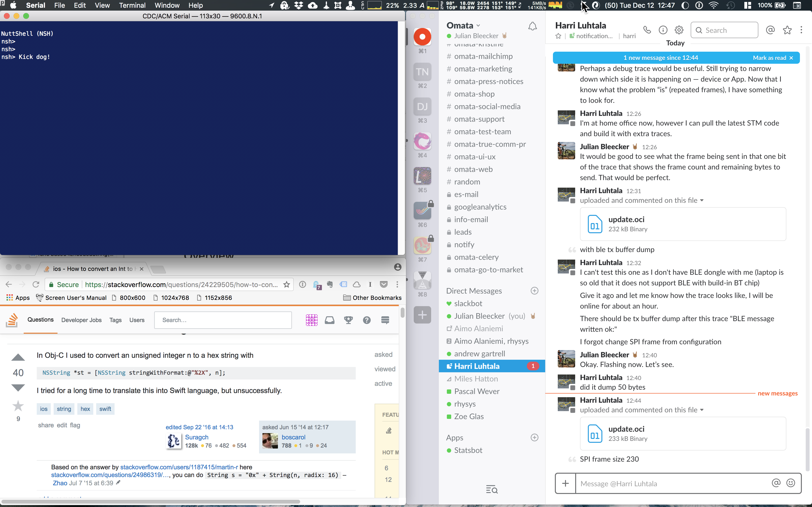Screen dimensions: 812x507
Task: Show mentions and reactions @ icon
Action: coord(770,30)
